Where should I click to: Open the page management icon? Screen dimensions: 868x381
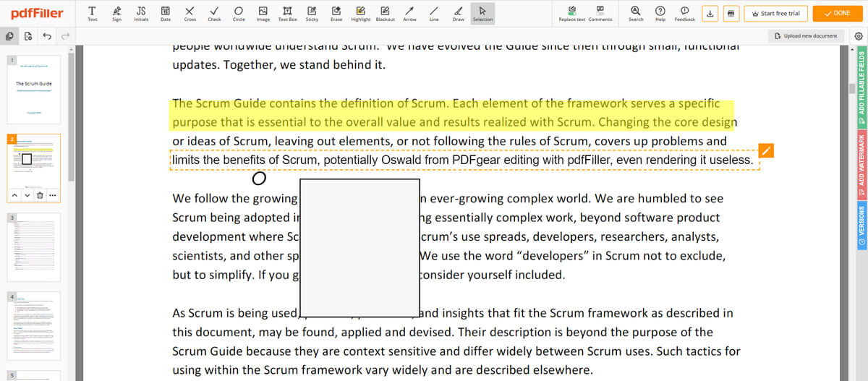(x=28, y=35)
